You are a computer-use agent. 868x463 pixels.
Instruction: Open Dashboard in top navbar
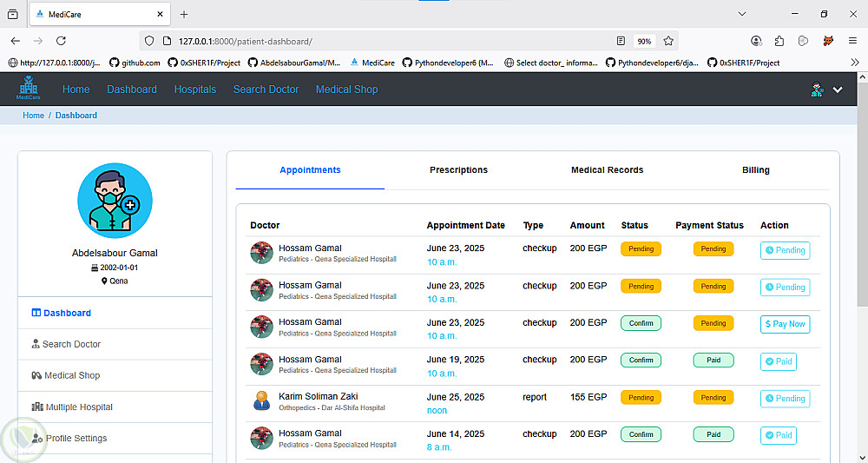click(132, 89)
